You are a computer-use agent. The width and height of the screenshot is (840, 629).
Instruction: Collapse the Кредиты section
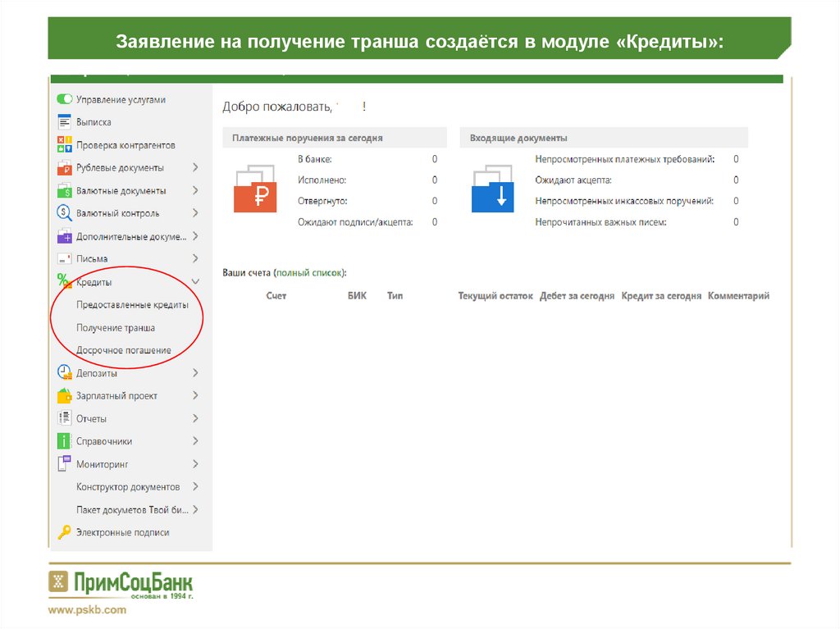(195, 280)
